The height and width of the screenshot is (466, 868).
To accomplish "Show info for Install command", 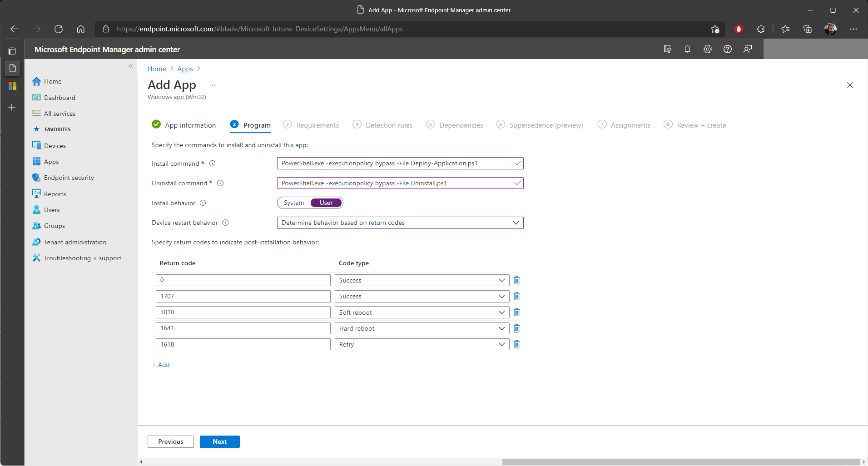I will coord(212,164).
